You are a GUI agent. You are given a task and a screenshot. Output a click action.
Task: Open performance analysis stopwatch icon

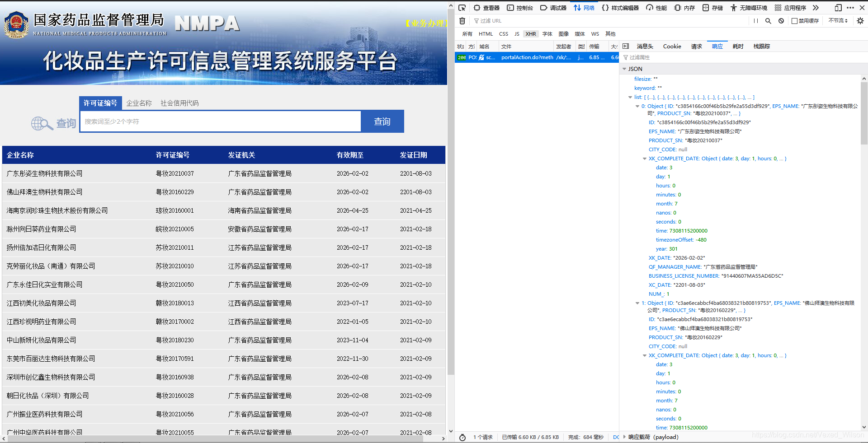[462, 437]
